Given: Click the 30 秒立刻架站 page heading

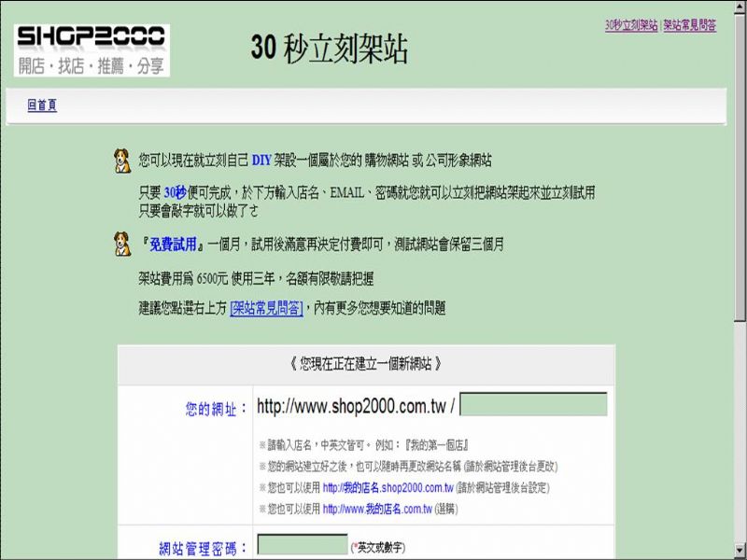Looking at the screenshot, I should 330,49.
